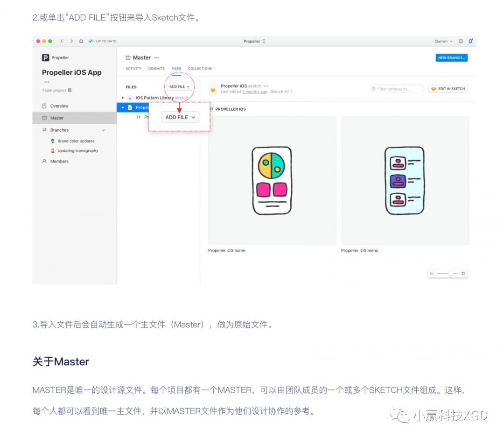Open the Darren account dropdown
This screenshot has height=438, width=504.
point(444,41)
